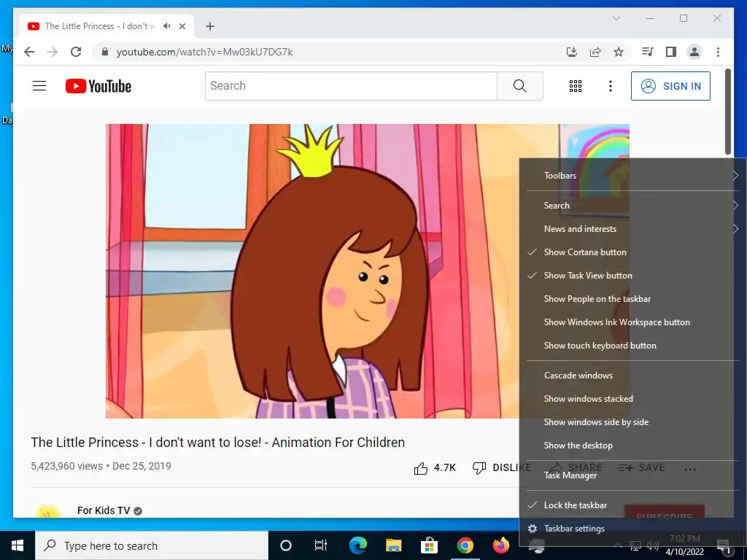Screen dimensions: 747x560
Task: Click the YouTube search magnifier button
Action: point(519,86)
